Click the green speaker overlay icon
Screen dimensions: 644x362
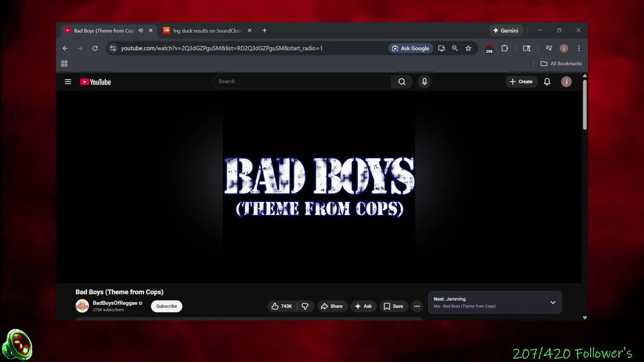point(17,345)
